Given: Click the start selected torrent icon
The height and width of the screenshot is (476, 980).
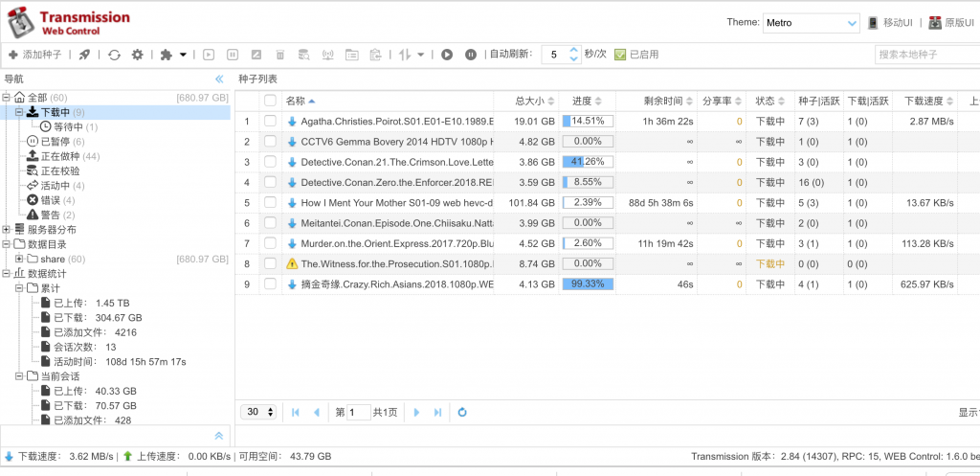Looking at the screenshot, I should coord(208,55).
